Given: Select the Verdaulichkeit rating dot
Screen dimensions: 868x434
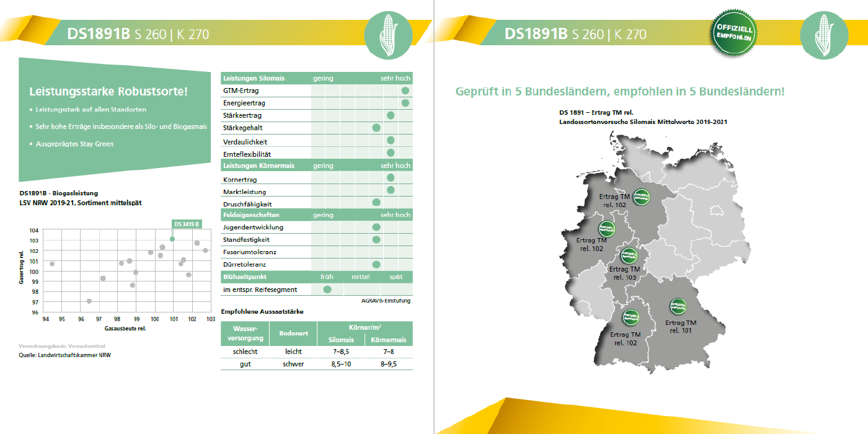Looking at the screenshot, I should point(391,141).
